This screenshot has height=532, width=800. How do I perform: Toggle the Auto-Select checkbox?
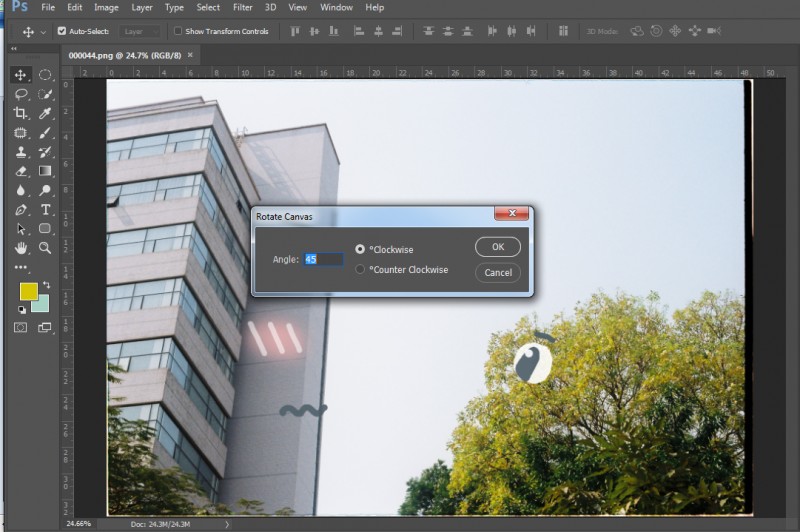(62, 31)
